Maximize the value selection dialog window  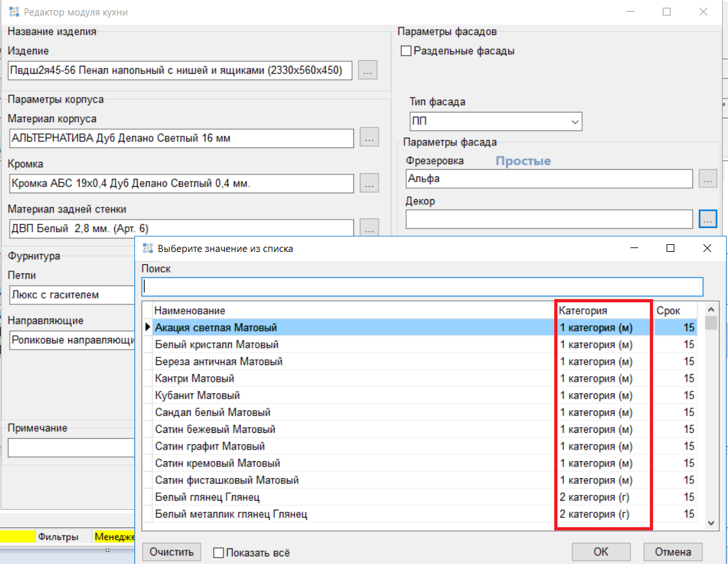(x=671, y=248)
